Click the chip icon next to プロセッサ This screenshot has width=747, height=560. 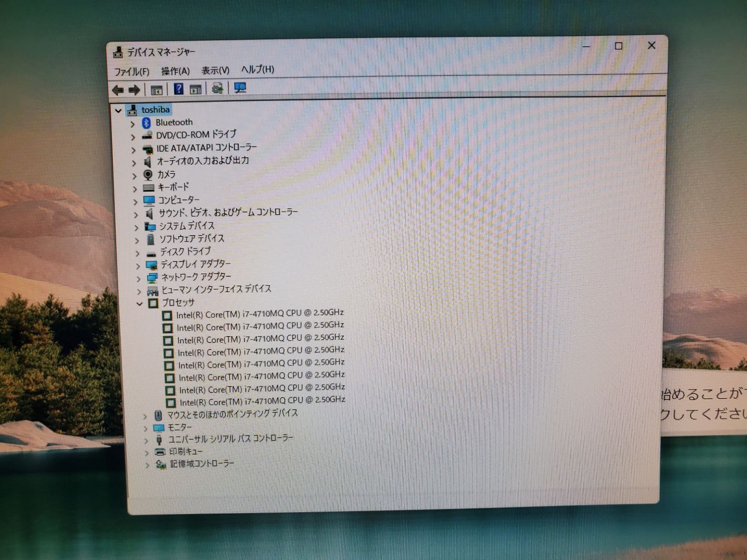153,303
